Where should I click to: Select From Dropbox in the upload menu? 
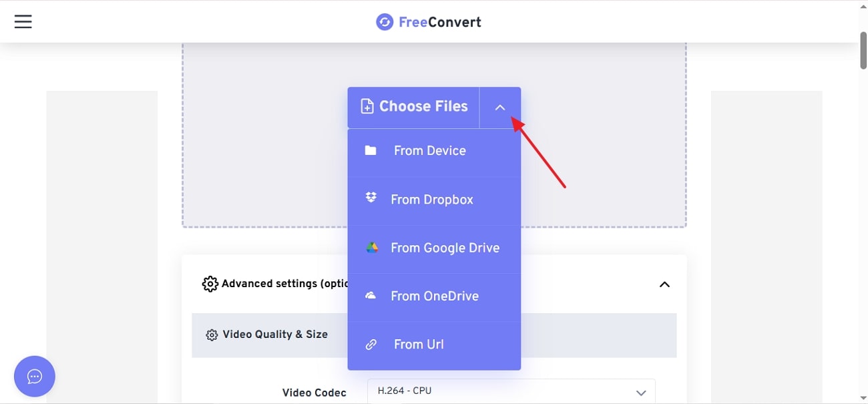coord(431,199)
